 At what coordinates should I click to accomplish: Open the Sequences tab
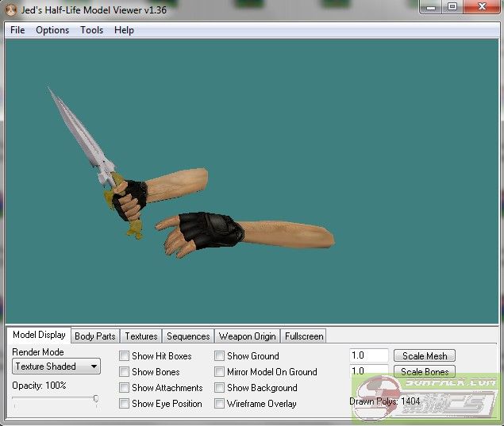pyautogui.click(x=188, y=336)
